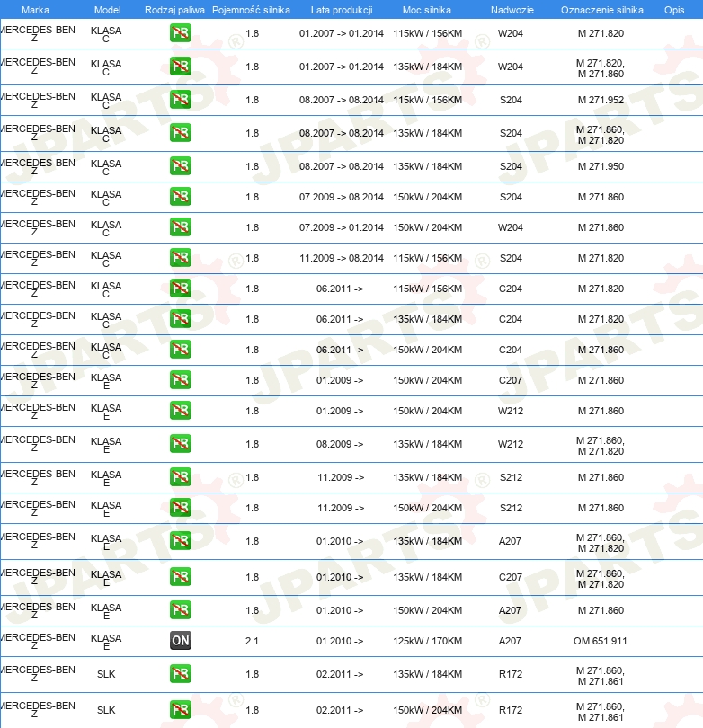Click the Opis column header
Viewport: 703px width, 728px height.
(674, 10)
